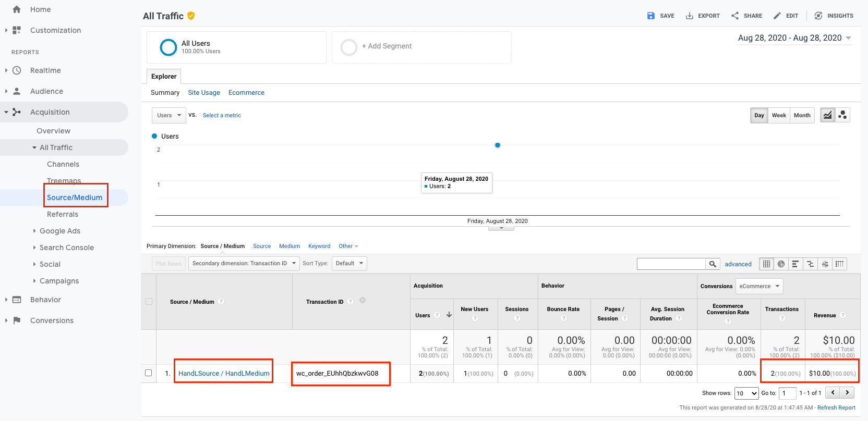Viewport: 868px width, 421px height.
Task: Open Channels in the sidebar
Action: (x=63, y=164)
